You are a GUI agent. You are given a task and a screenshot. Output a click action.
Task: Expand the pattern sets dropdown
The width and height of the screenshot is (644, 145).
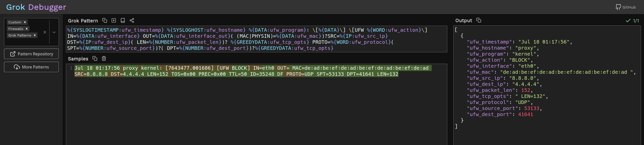pos(54,32)
